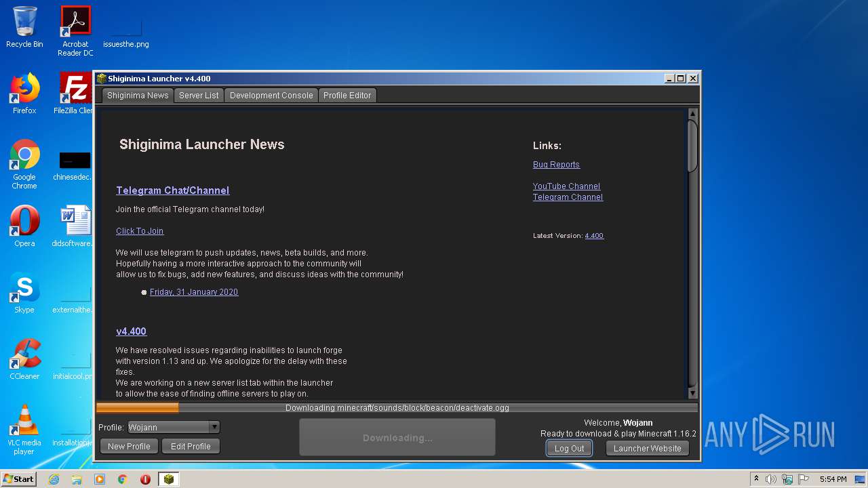Open the Latest Version 4.400 link
868x488 pixels.
[x=594, y=236]
